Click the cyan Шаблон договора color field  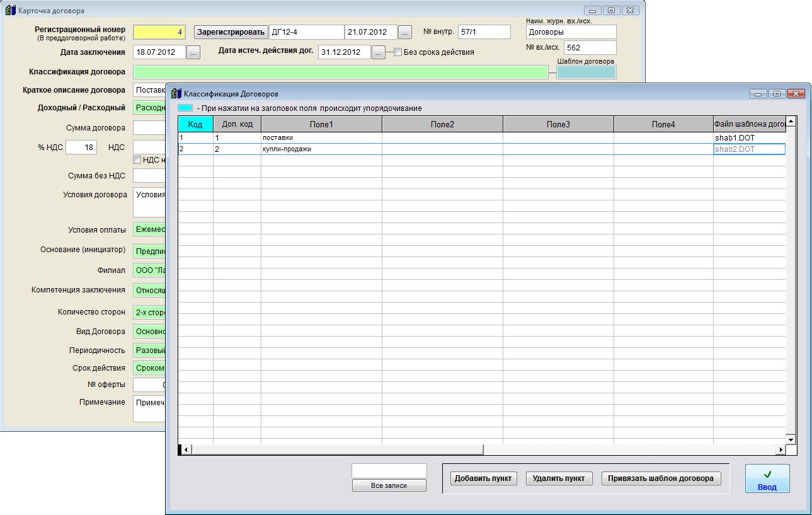coord(586,72)
